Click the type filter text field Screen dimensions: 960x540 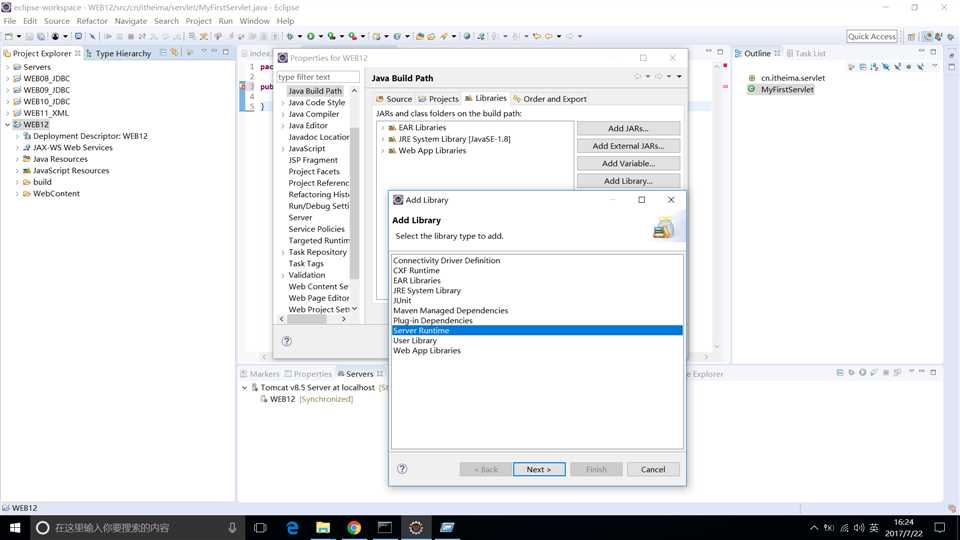tap(318, 77)
